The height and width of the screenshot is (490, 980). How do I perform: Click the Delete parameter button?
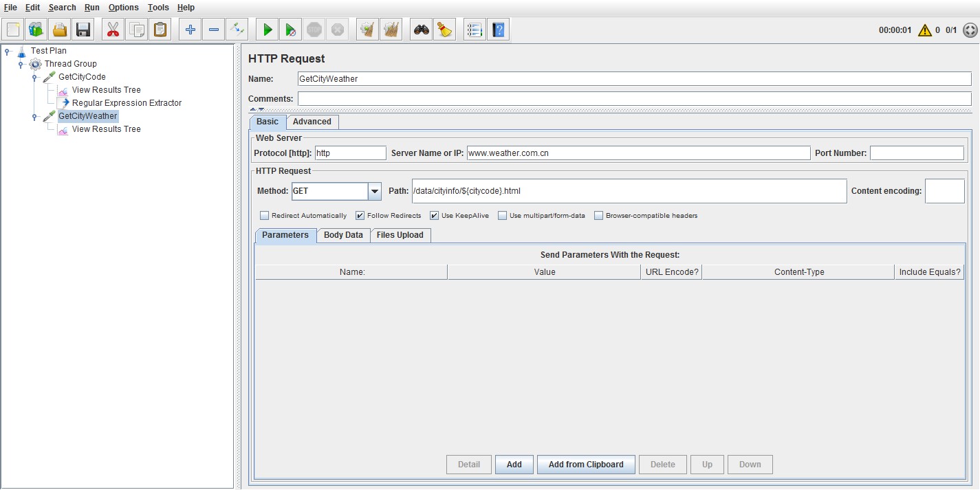(663, 465)
